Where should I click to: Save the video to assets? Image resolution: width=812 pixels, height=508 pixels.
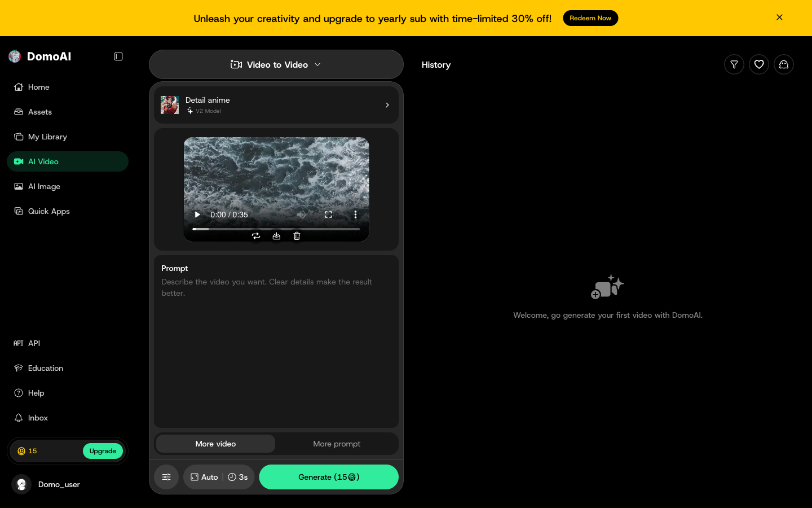click(x=276, y=236)
